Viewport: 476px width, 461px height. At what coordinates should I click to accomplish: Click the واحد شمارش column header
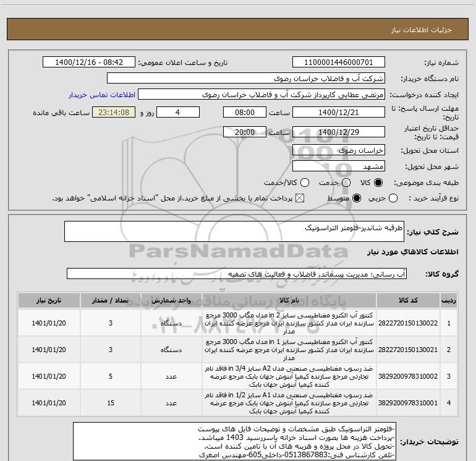171,301
